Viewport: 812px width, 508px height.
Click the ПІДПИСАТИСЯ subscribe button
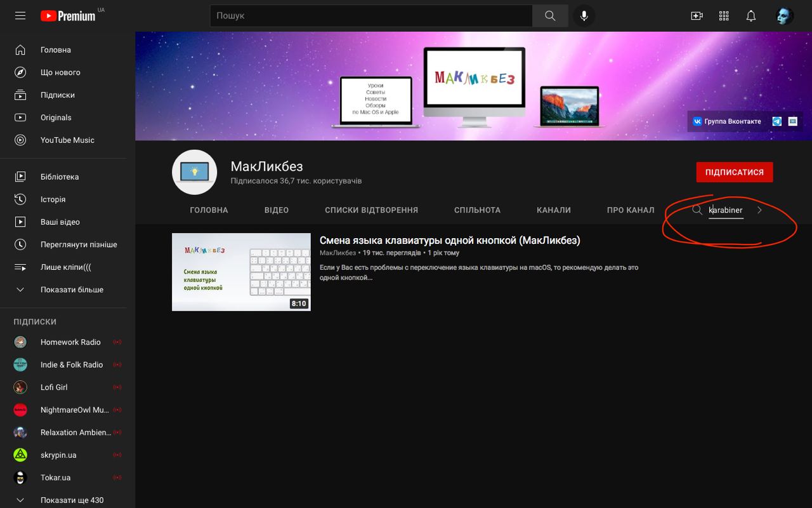(x=735, y=172)
